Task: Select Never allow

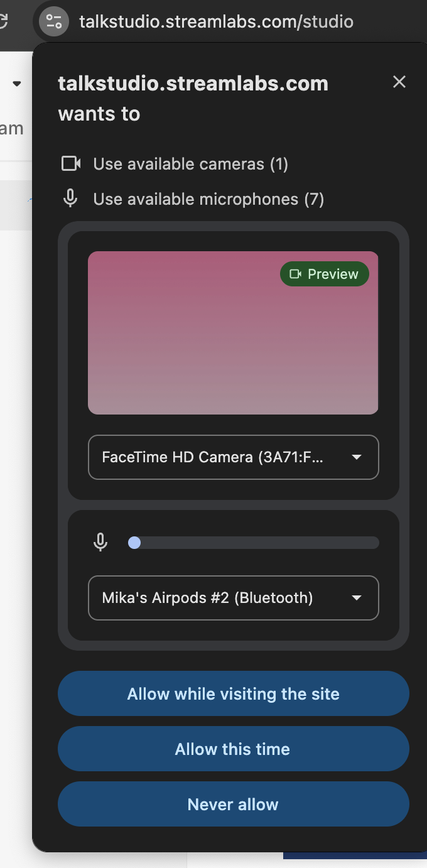Action: click(234, 804)
